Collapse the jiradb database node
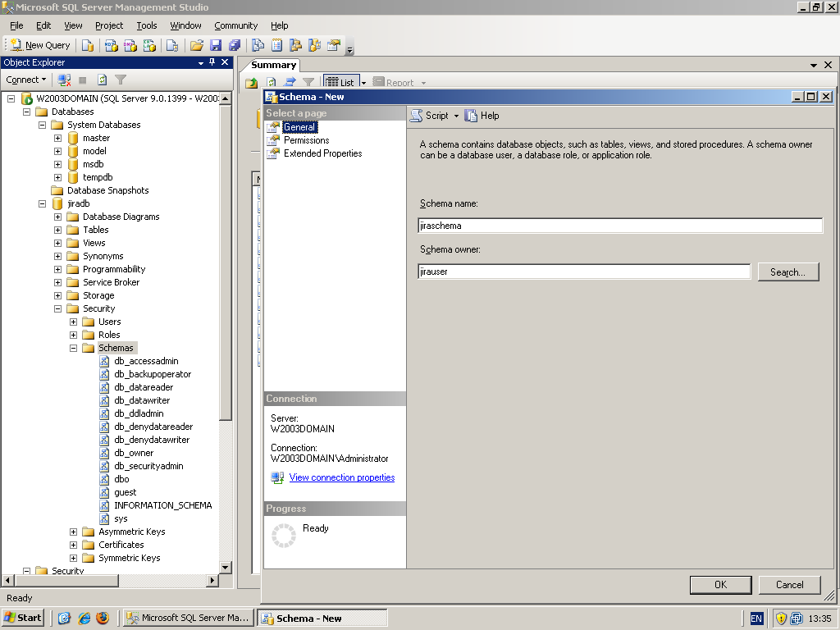840x630 pixels. [x=43, y=203]
